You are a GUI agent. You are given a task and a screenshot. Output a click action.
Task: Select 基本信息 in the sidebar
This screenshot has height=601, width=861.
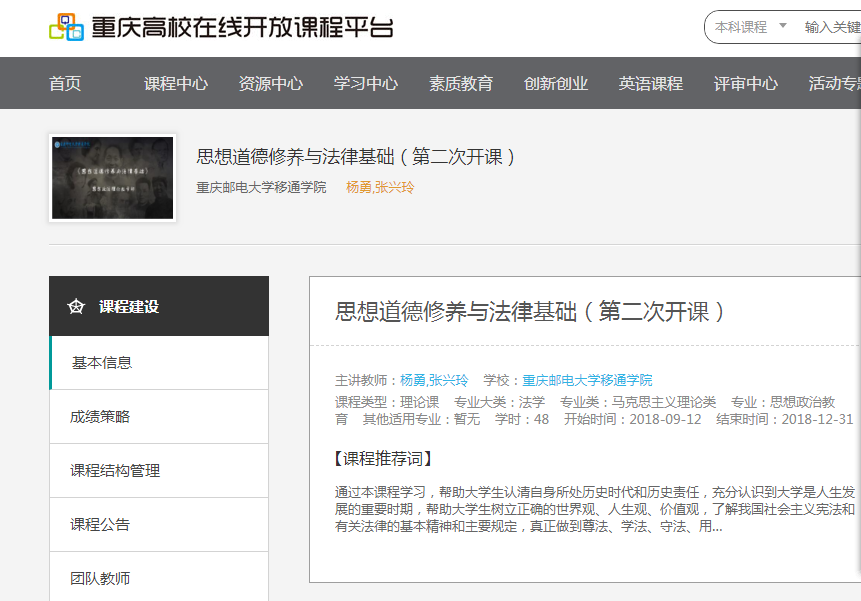point(102,363)
